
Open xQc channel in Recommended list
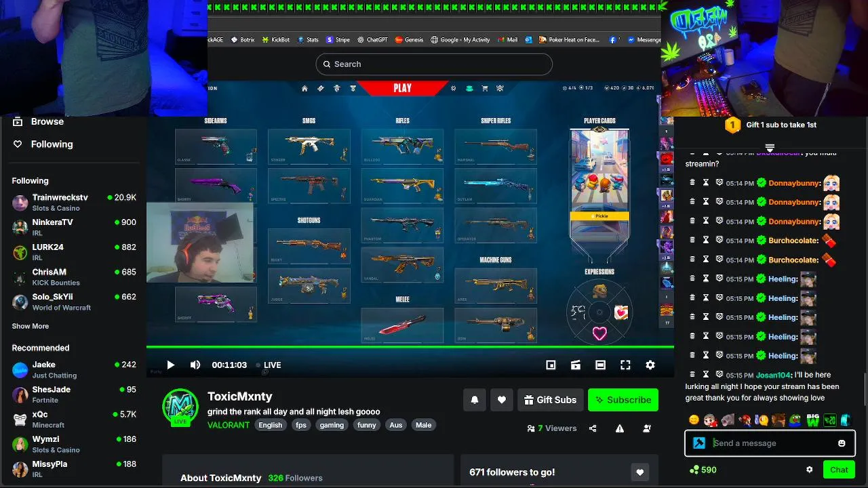[74, 420]
